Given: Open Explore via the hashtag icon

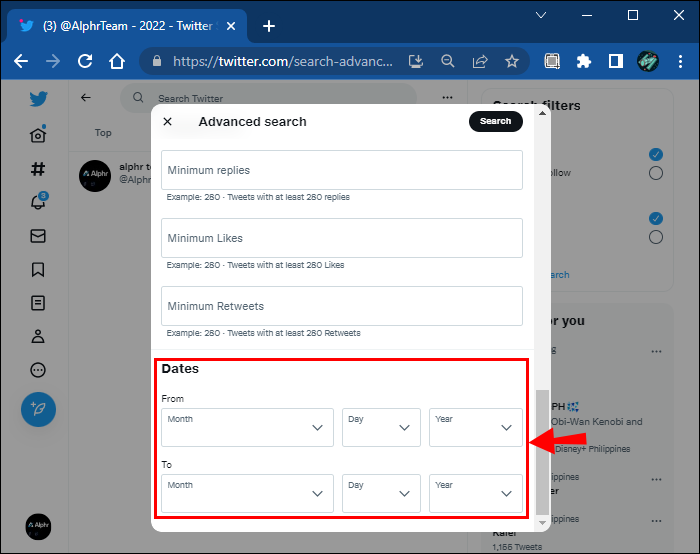Looking at the screenshot, I should click(38, 169).
